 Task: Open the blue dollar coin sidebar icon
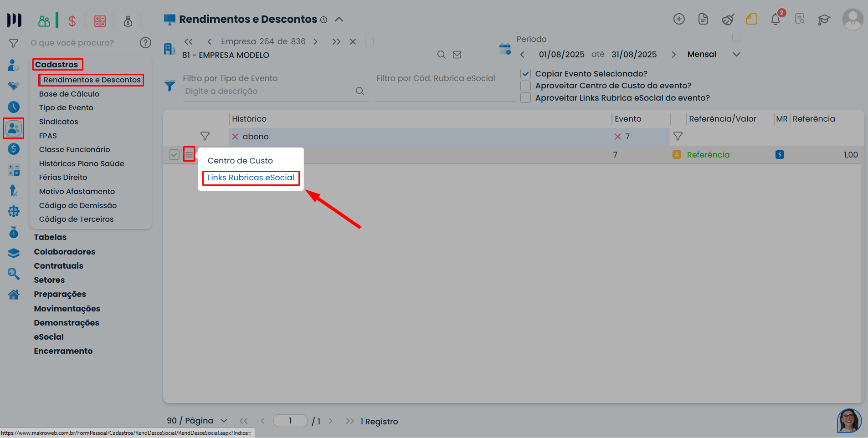point(14,149)
